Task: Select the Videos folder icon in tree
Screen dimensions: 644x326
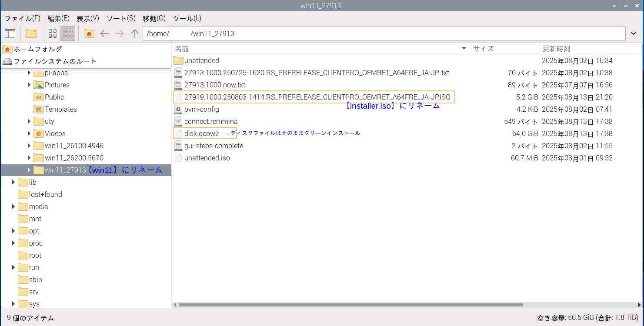Action: click(x=38, y=133)
